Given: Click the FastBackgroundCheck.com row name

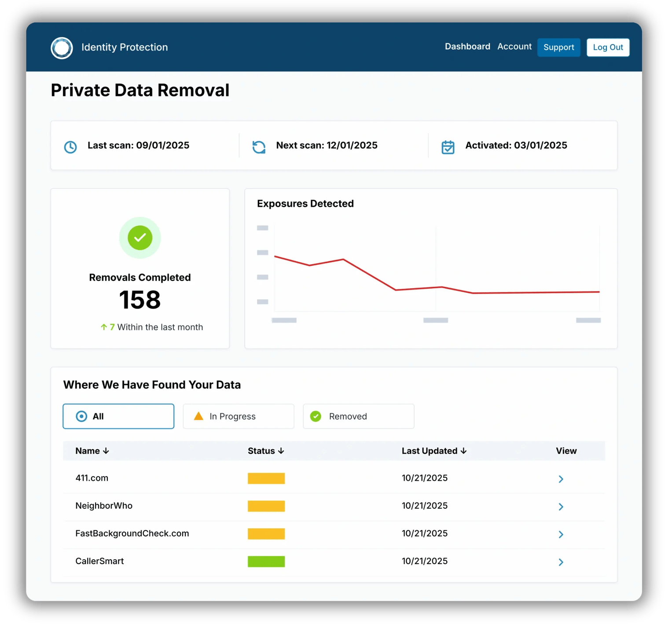Looking at the screenshot, I should click(132, 533).
